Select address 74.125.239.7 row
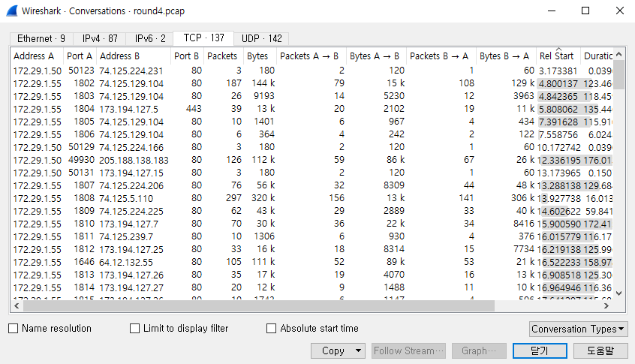This screenshot has width=635, height=364. (311, 236)
